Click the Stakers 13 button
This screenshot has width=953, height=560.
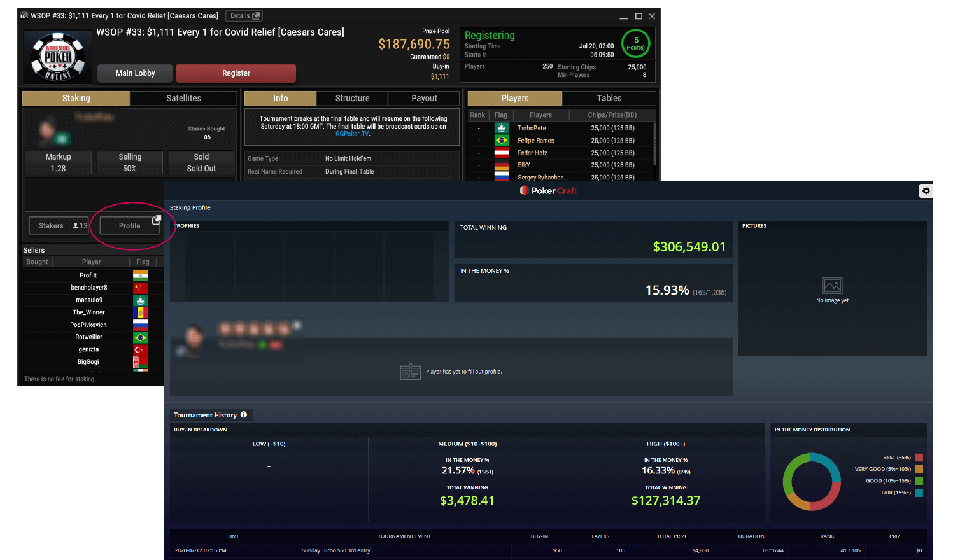pyautogui.click(x=59, y=226)
